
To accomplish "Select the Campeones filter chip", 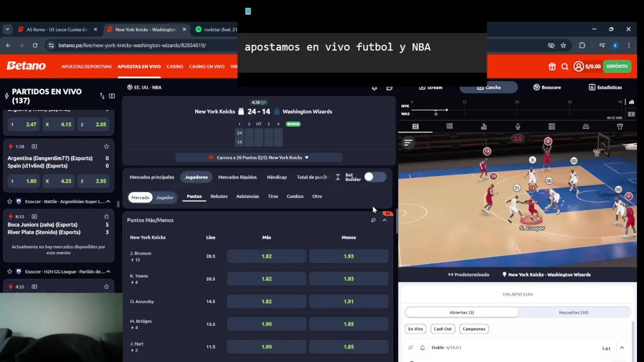I will (x=474, y=329).
